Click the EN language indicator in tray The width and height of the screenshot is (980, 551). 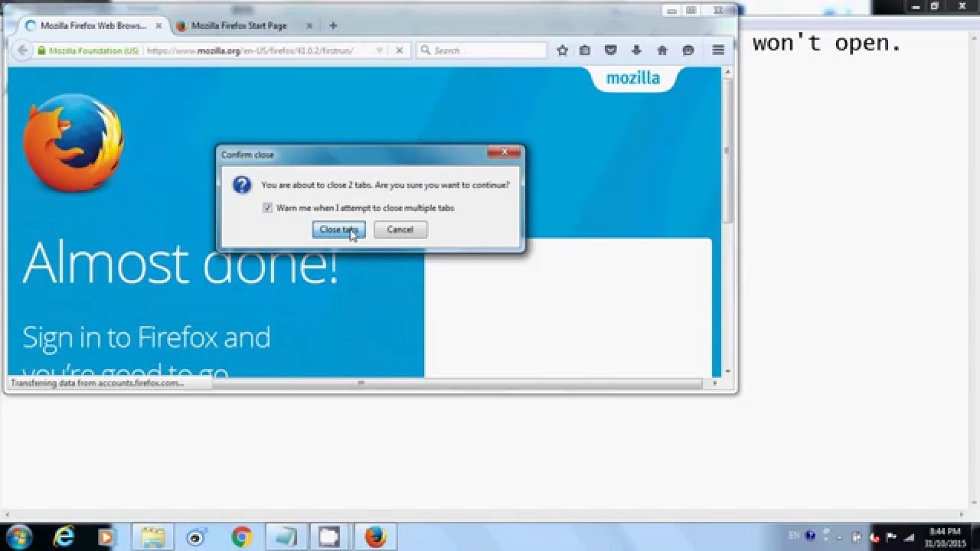793,536
